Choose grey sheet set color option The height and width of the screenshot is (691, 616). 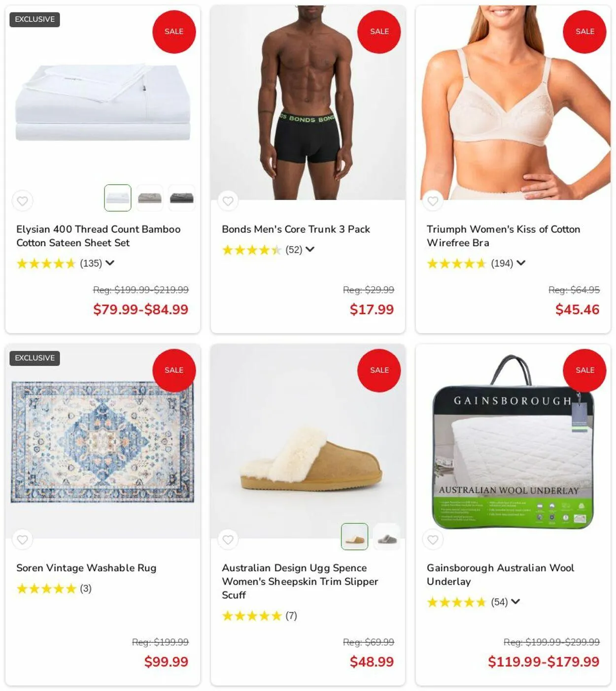150,198
